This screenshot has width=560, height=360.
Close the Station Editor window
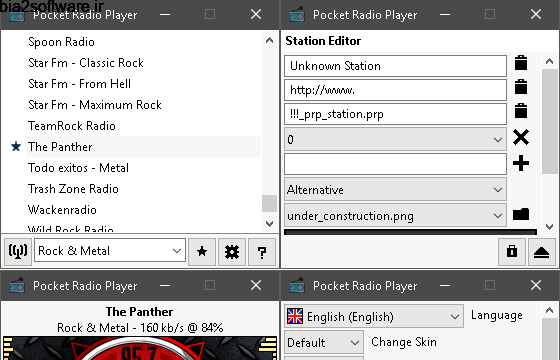(536, 15)
